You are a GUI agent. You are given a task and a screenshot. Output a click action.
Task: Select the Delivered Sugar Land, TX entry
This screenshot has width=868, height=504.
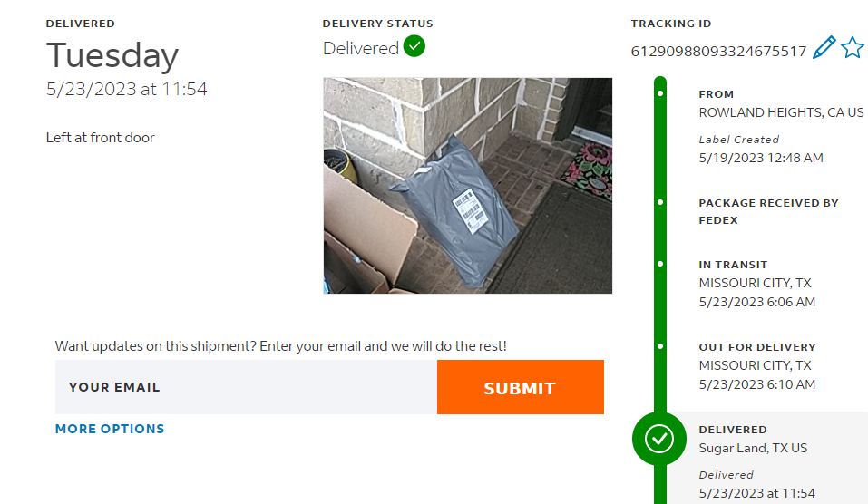tap(753, 448)
